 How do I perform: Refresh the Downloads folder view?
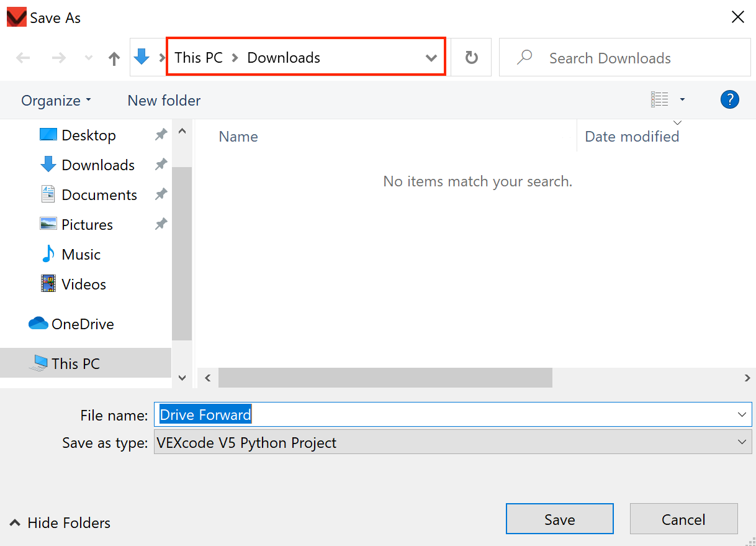471,58
